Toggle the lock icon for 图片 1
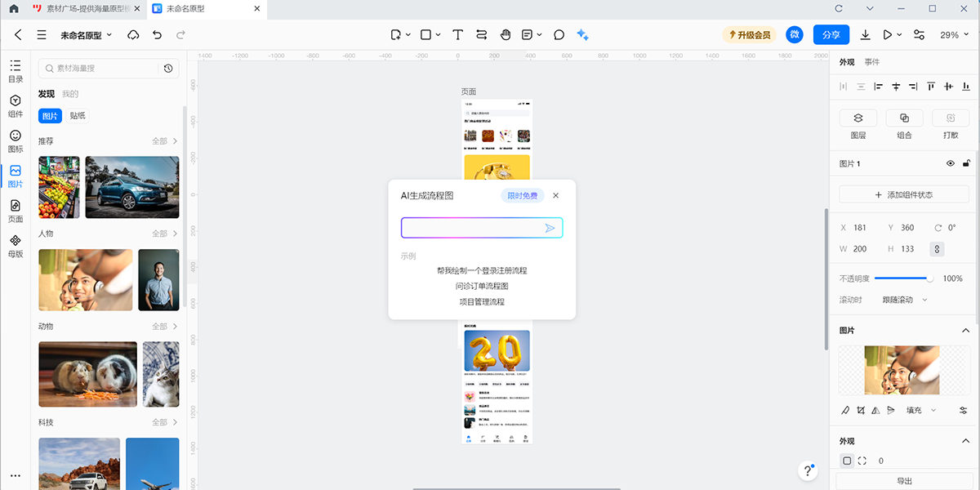This screenshot has height=490, width=980. pos(966,163)
